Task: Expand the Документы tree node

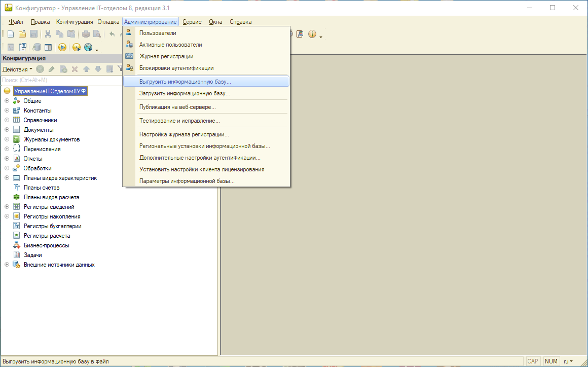Action: tap(7, 130)
